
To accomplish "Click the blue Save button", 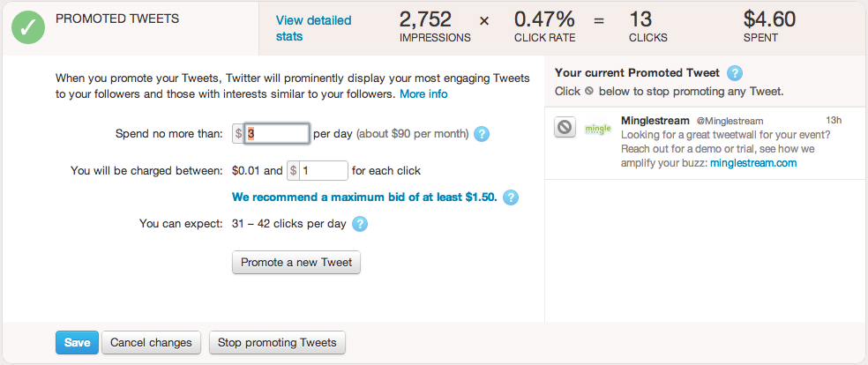I will pos(77,342).
